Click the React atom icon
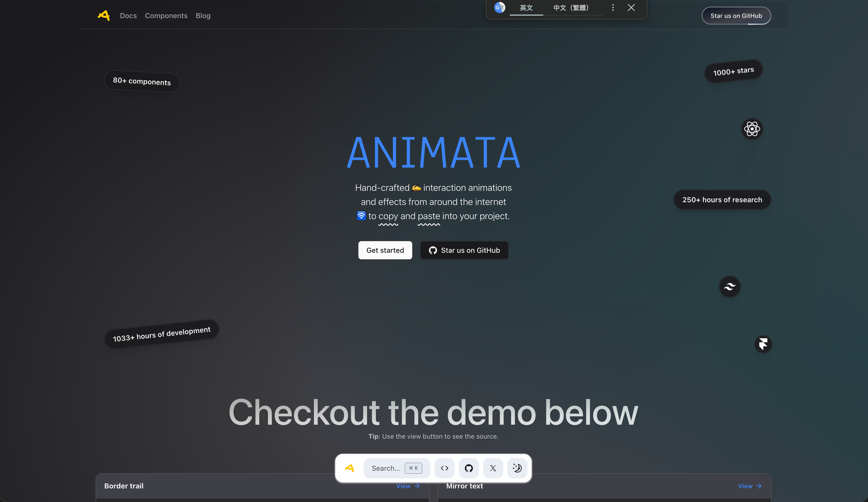The width and height of the screenshot is (868, 502). [752, 129]
